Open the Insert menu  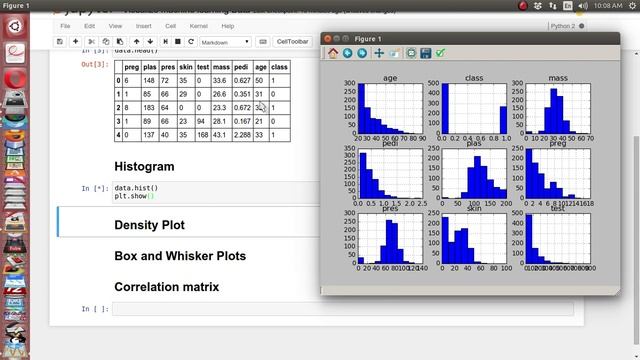point(143,26)
